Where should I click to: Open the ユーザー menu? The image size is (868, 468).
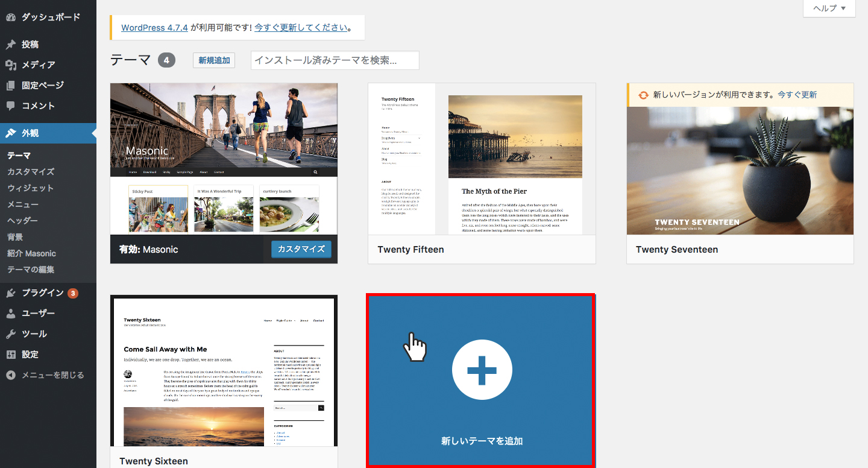tap(39, 314)
